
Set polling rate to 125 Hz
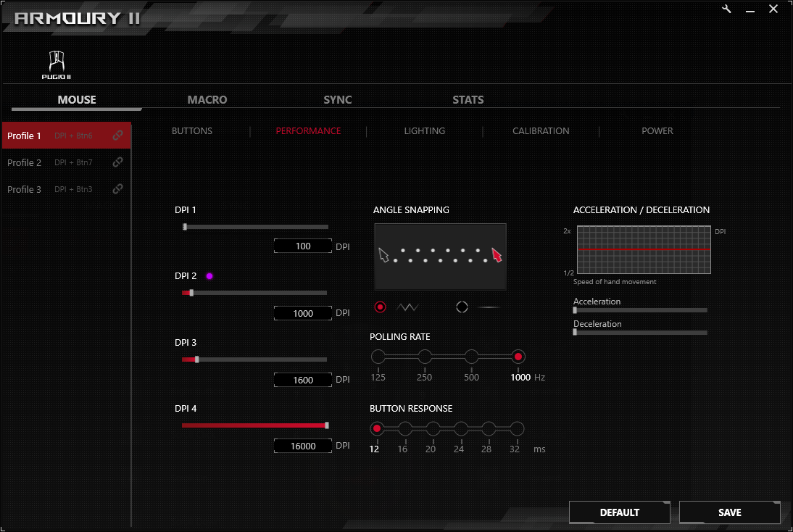(378, 357)
